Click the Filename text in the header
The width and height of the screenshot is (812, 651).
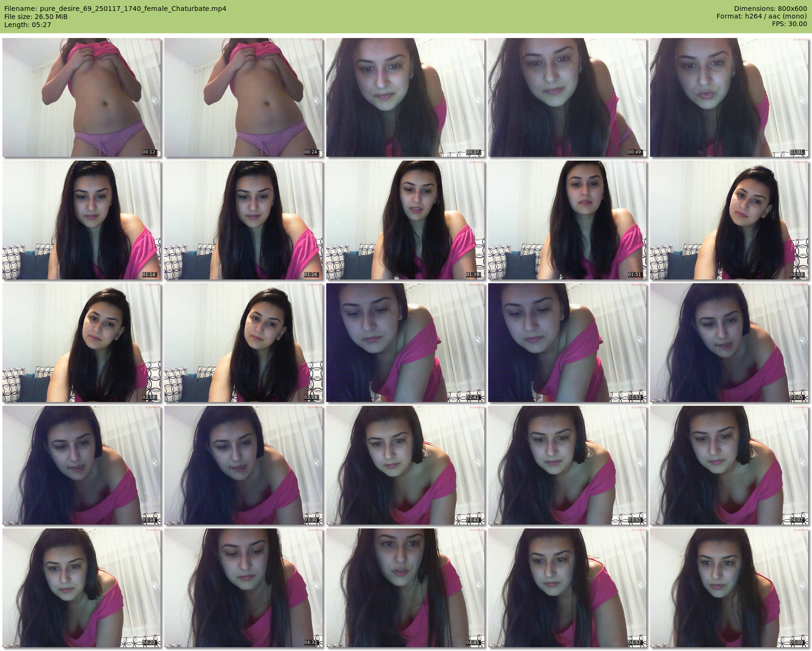(x=115, y=9)
